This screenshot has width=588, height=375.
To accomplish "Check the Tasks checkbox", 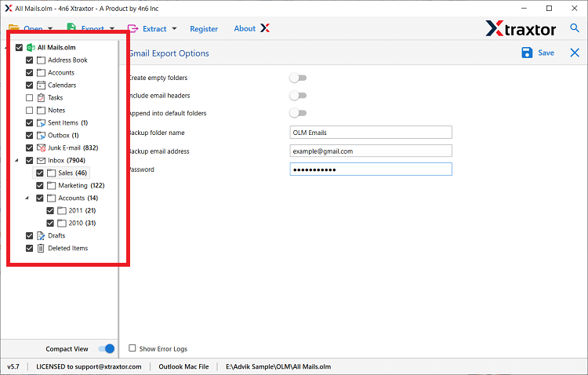I will (x=29, y=97).
